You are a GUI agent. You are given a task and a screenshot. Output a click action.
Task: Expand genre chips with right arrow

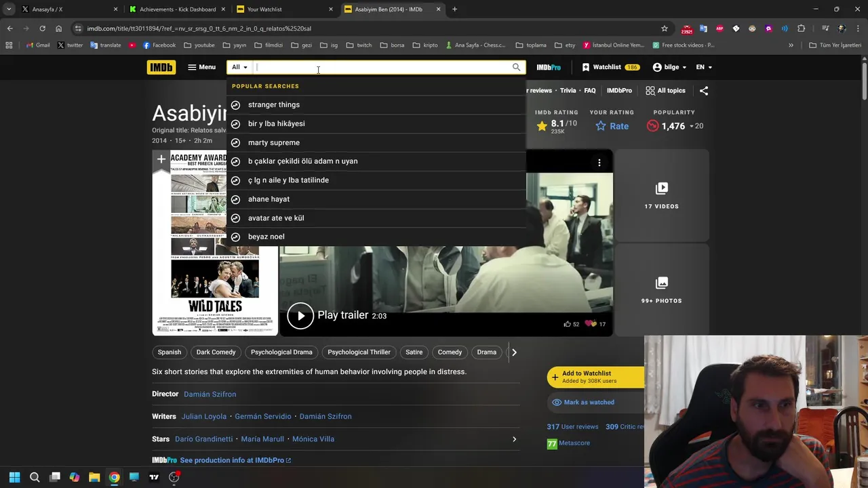pyautogui.click(x=514, y=352)
